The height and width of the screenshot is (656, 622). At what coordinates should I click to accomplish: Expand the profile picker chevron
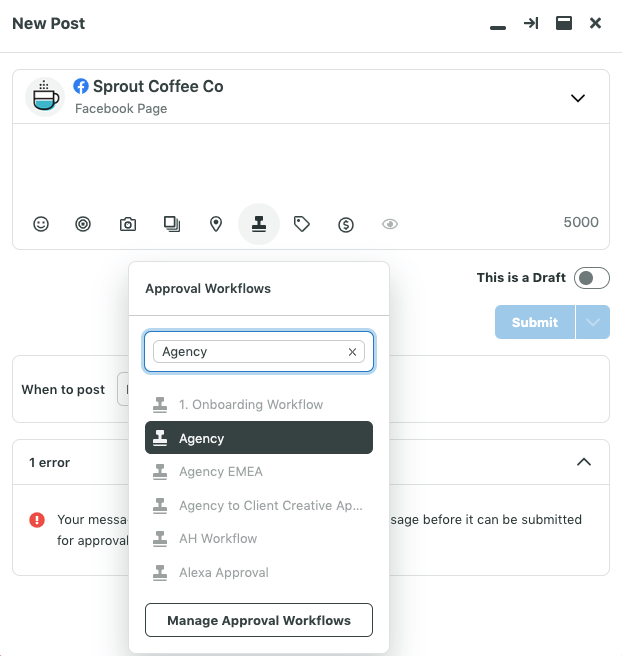coord(578,98)
